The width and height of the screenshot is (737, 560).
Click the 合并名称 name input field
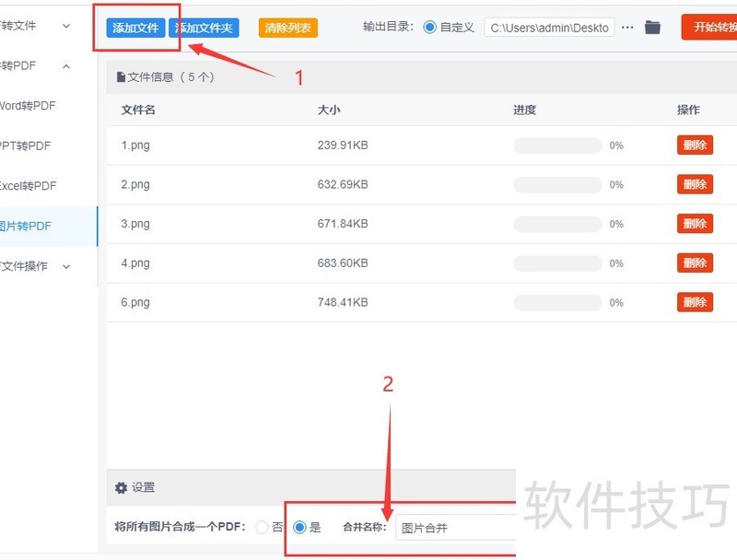point(456,527)
